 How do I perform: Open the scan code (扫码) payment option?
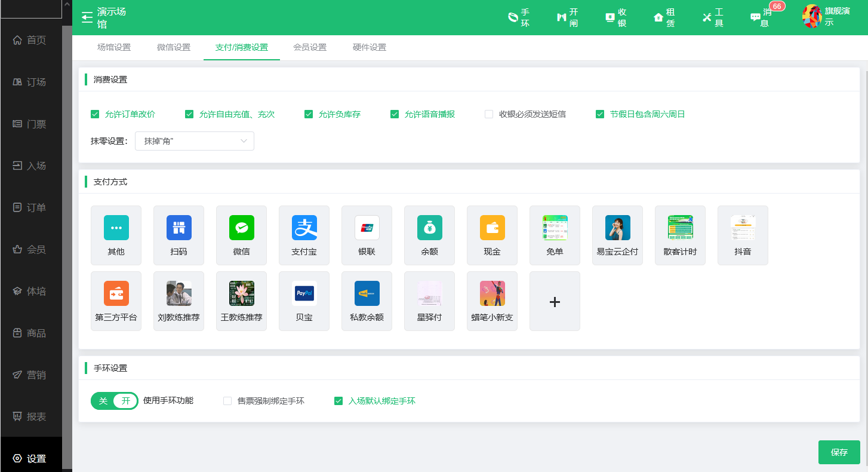(178, 228)
